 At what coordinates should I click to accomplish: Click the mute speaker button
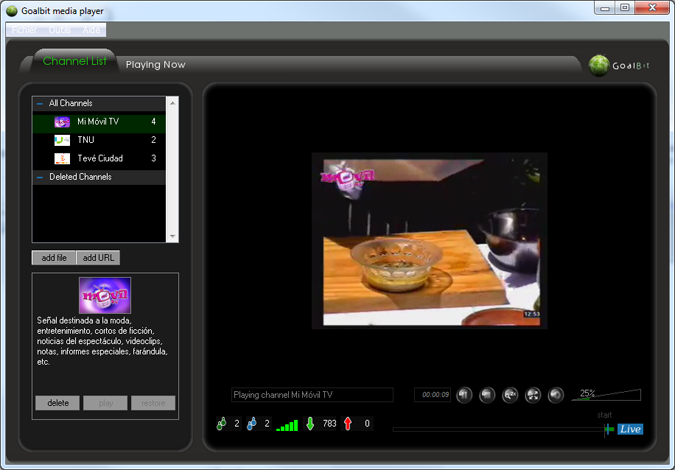click(x=556, y=395)
